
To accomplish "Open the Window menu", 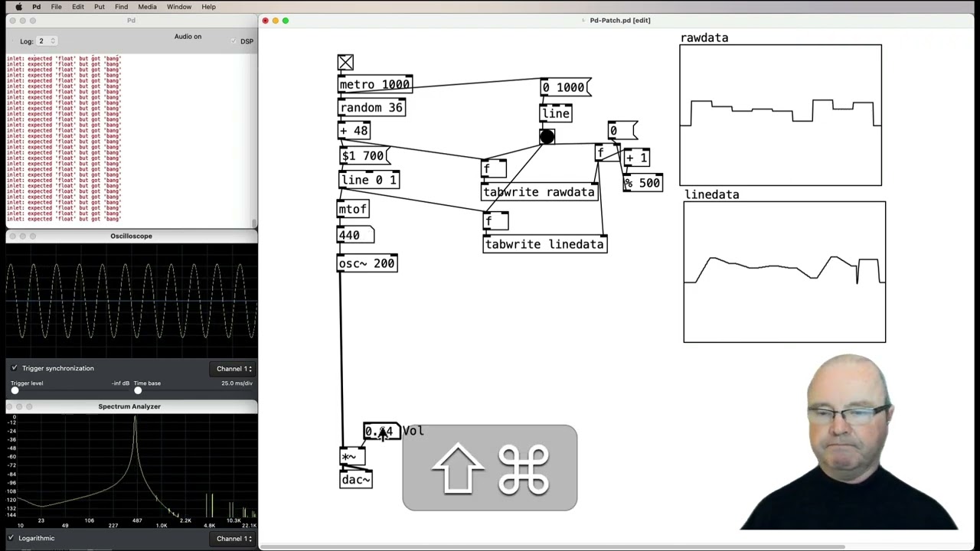I will pos(179,7).
